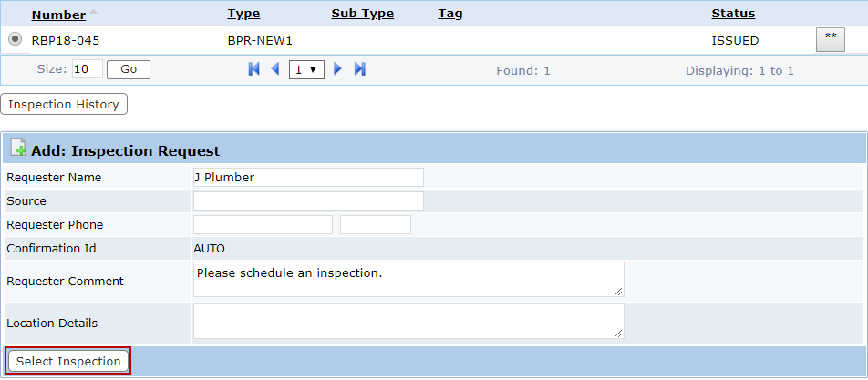868x380 pixels.
Task: Sort by Tag column header
Action: pos(450,14)
